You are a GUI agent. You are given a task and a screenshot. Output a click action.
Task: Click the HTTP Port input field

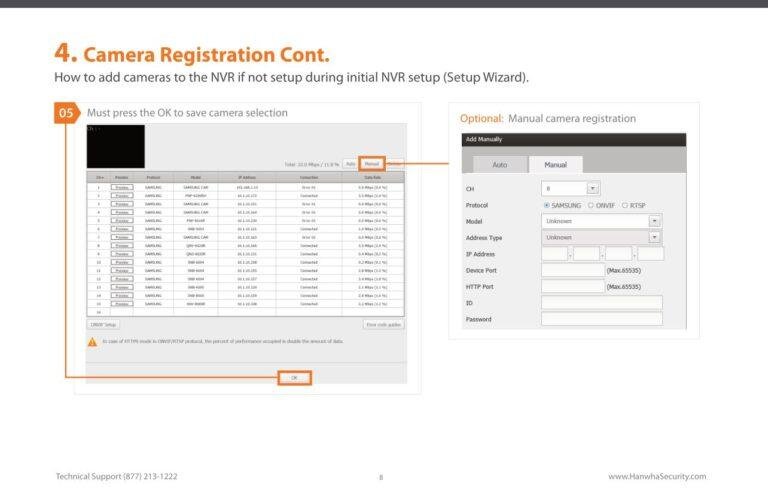click(573, 286)
